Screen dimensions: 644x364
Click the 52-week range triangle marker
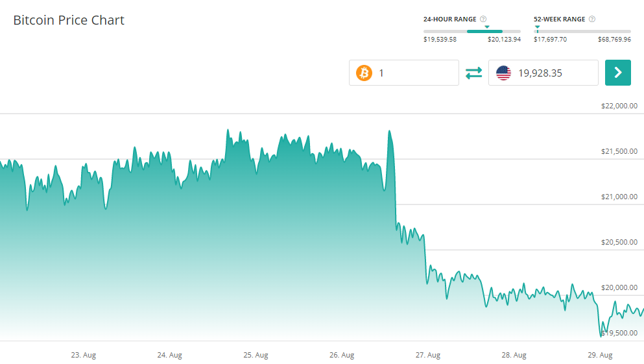[537, 27]
